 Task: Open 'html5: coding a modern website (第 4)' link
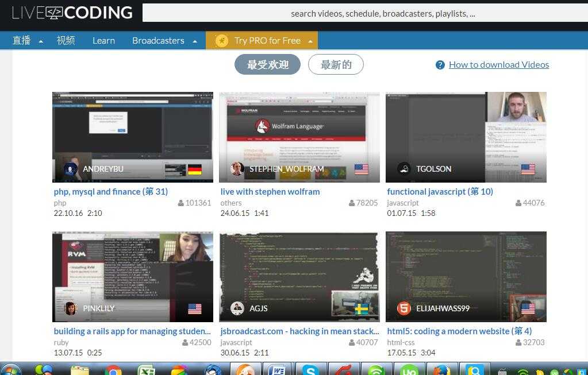[459, 331]
